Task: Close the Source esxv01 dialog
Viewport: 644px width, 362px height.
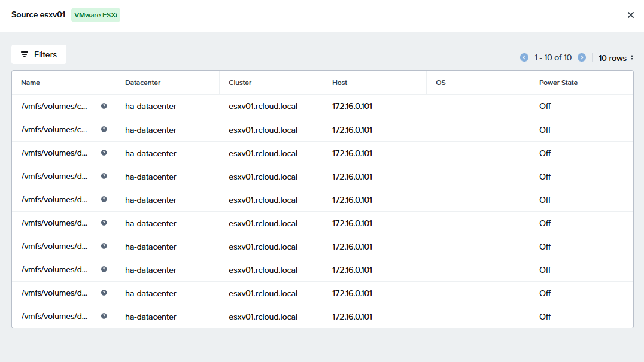Action: [630, 15]
